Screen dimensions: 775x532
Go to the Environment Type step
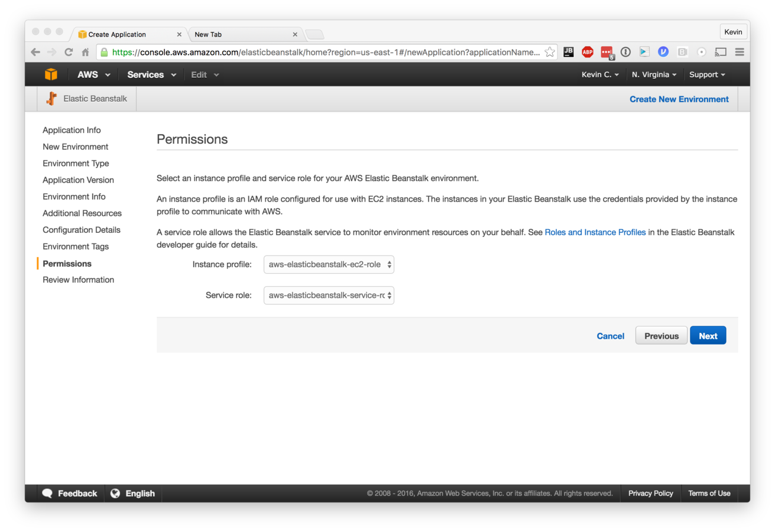point(76,163)
